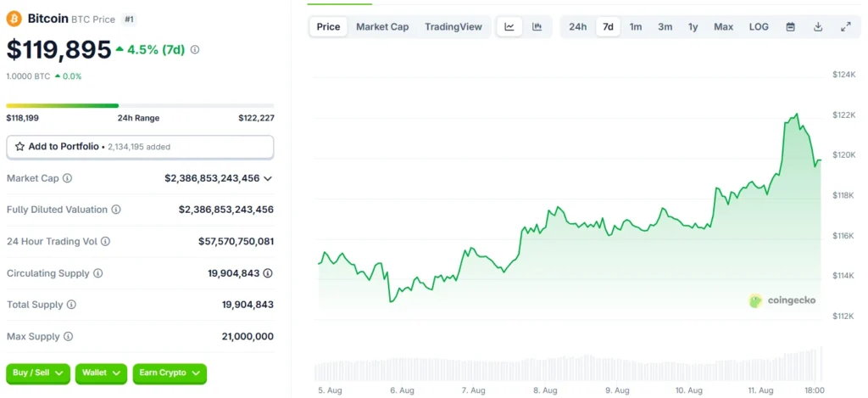
Task: Show Max Supply info icon
Action: [68, 336]
